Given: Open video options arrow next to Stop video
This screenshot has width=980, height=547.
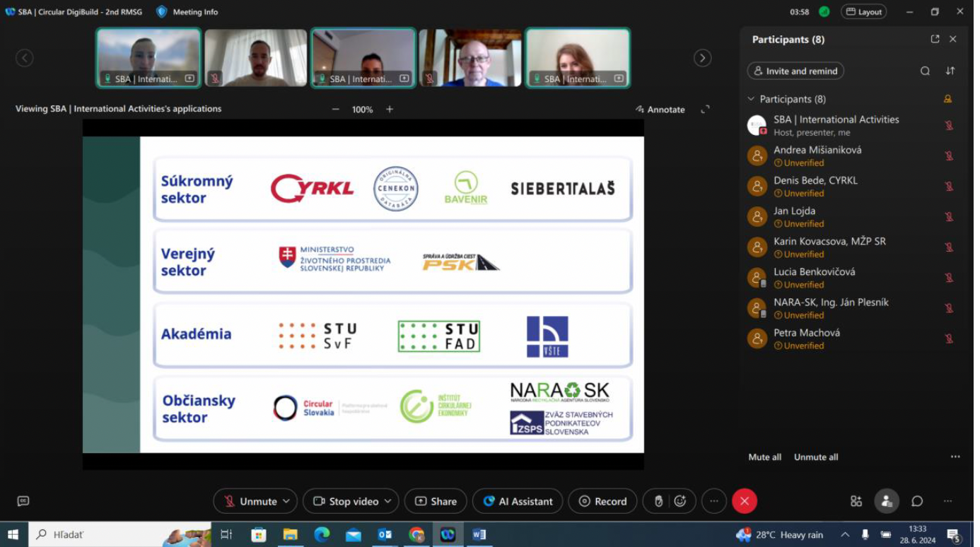Looking at the screenshot, I should point(388,501).
